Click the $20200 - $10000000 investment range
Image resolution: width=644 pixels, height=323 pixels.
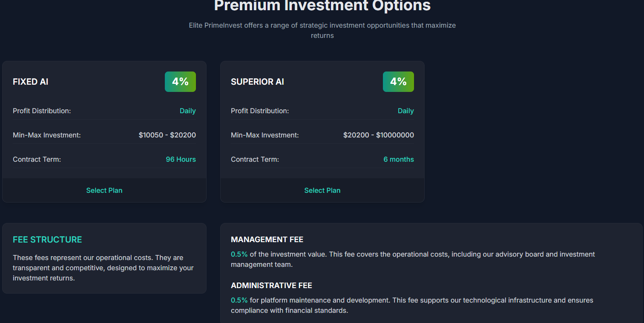[x=378, y=135]
